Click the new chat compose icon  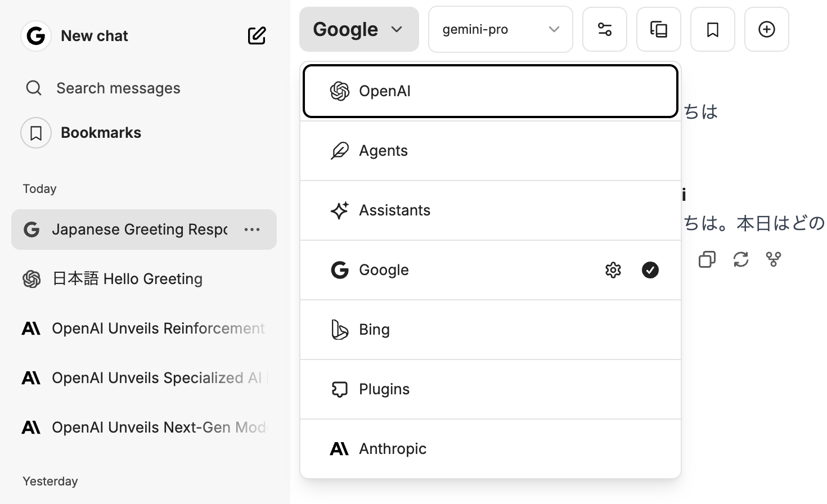[257, 36]
